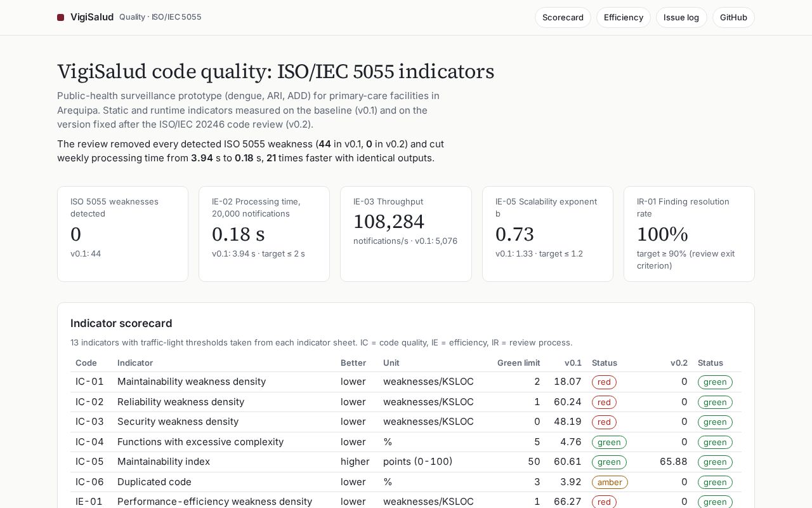Open the Issue log nav link
812x508 pixels.
point(681,17)
